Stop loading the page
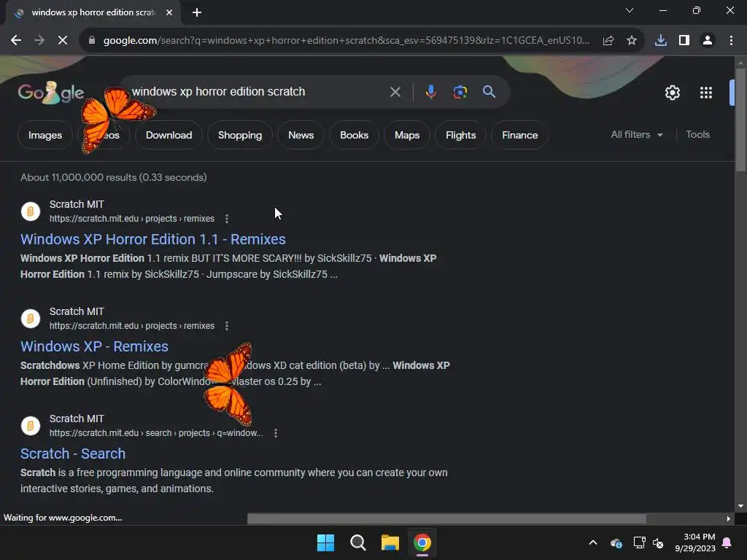Viewport: 747px width, 560px height. pyautogui.click(x=63, y=41)
